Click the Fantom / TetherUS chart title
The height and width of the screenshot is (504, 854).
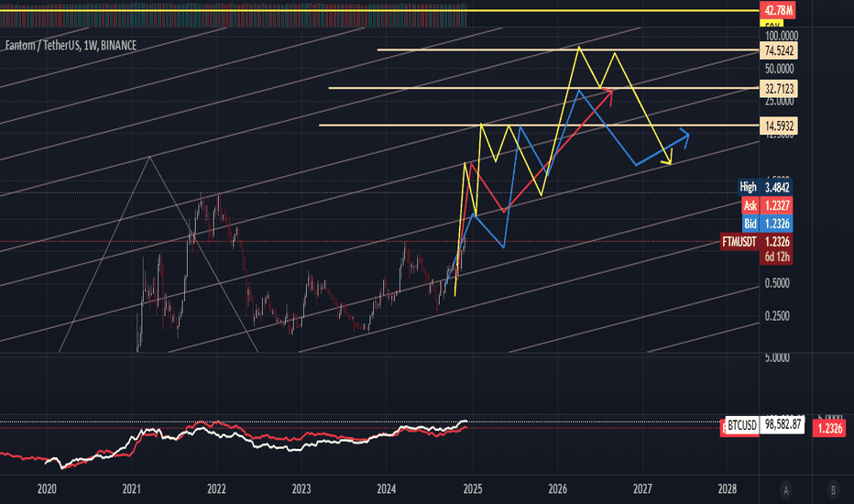tap(71, 45)
